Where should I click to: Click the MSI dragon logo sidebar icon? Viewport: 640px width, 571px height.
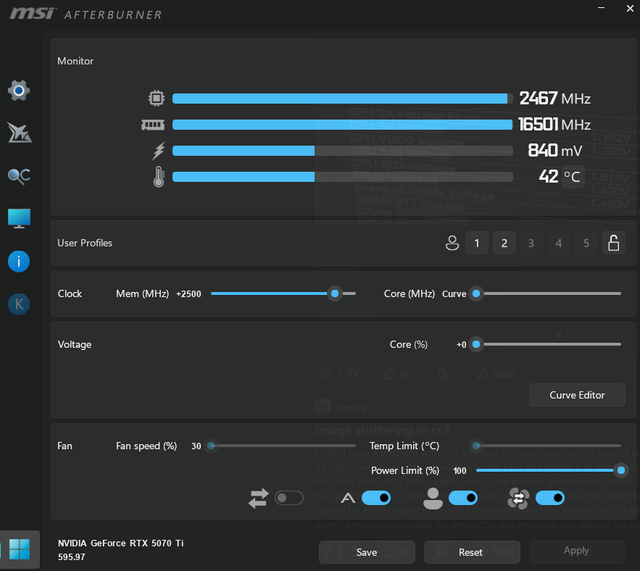click(x=18, y=133)
